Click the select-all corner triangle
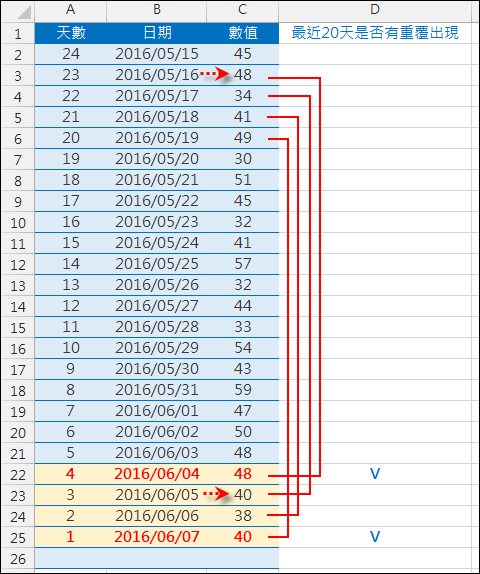 [24, 12]
